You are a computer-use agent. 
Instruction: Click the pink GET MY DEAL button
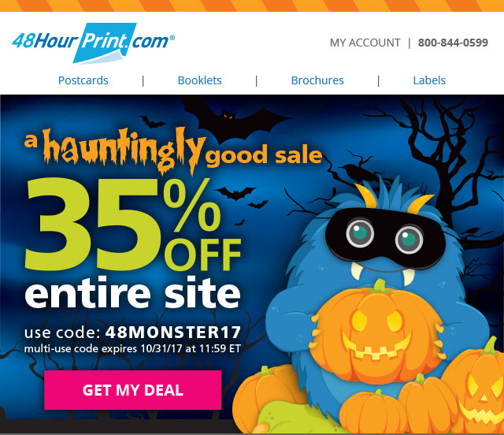pyautogui.click(x=133, y=390)
